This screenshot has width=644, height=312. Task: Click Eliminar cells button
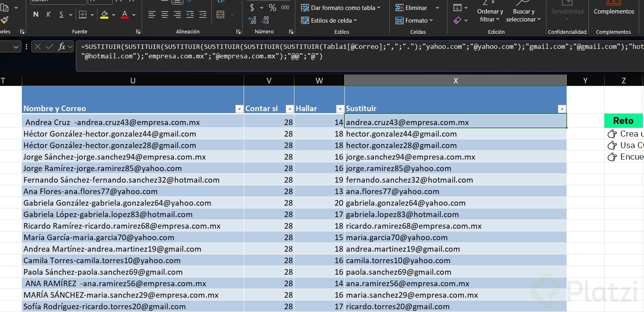411,8
